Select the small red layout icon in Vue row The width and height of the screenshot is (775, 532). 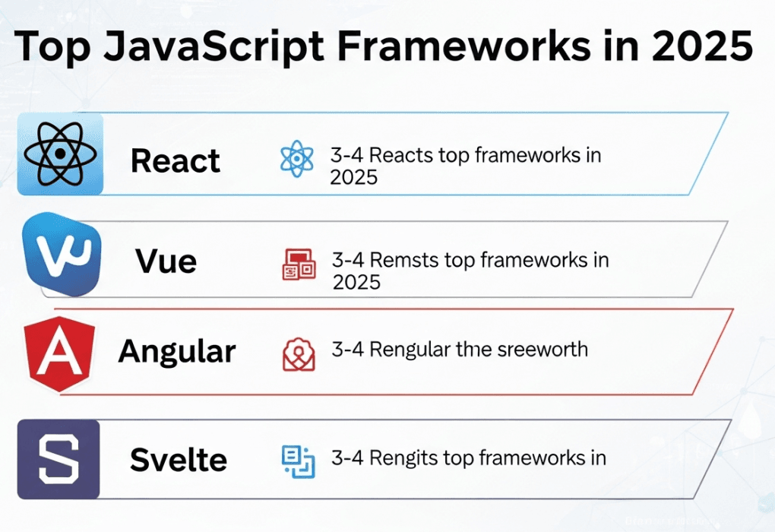click(299, 264)
